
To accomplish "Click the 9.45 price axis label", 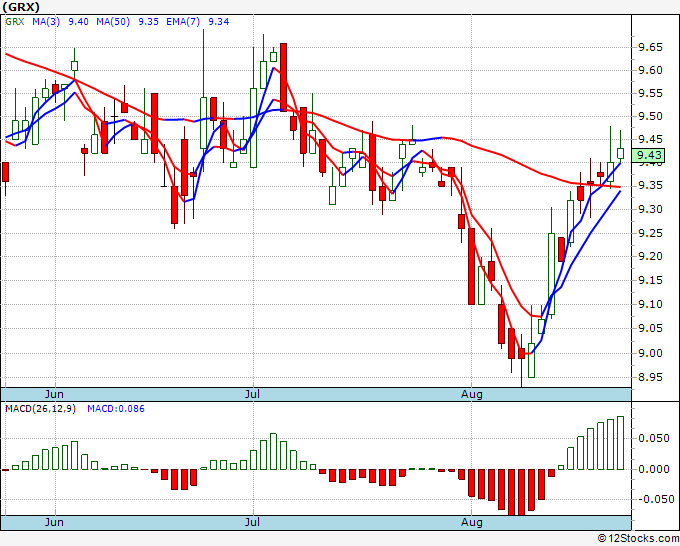I will (651, 140).
